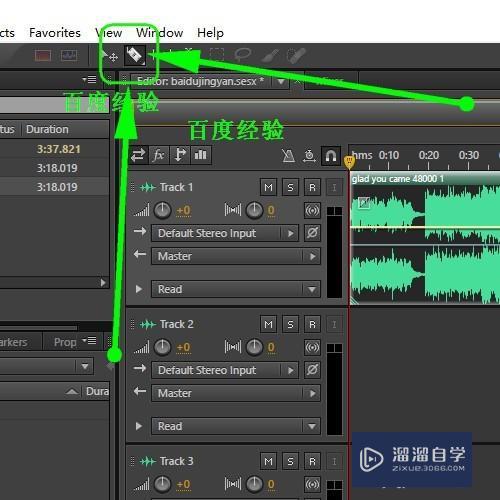This screenshot has width=500, height=500.
Task: Select the Lasso selection tool
Action: 243,55
